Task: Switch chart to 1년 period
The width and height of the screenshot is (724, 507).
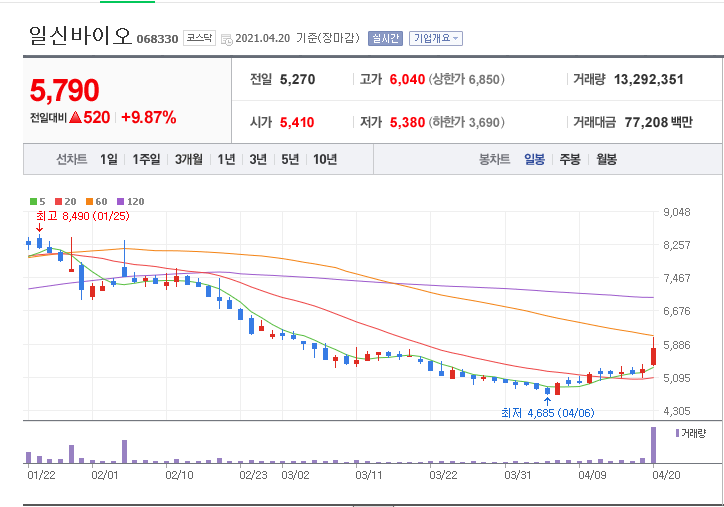Action: [226, 159]
